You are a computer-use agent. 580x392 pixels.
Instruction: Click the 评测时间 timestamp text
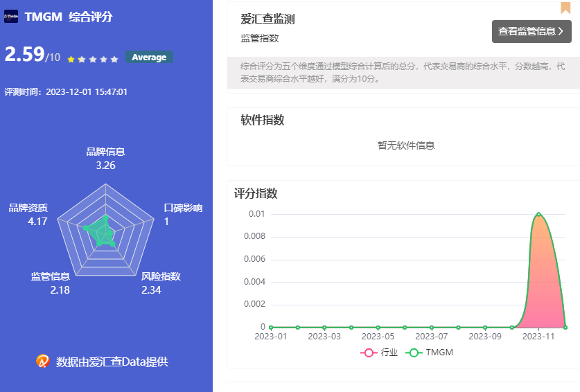pos(66,91)
